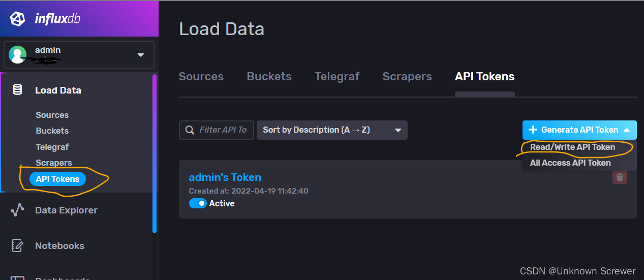Click the InfluxDB logo icon
Image resolution: width=644 pixels, height=280 pixels.
coord(17,19)
